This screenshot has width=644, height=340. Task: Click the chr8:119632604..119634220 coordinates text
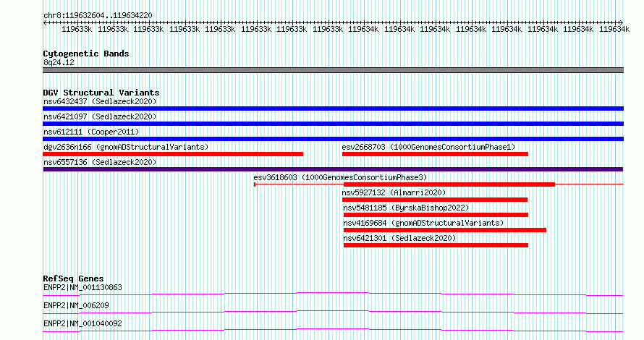coord(98,15)
